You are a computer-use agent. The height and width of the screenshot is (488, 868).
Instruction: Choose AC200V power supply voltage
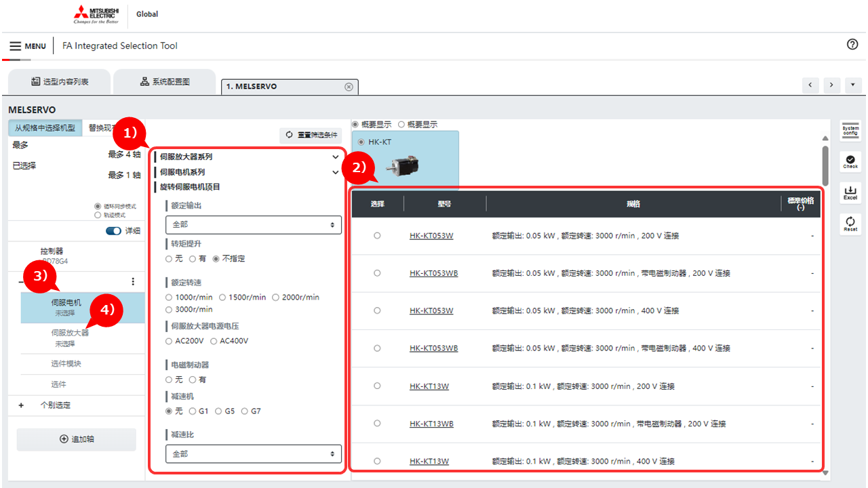(x=169, y=341)
